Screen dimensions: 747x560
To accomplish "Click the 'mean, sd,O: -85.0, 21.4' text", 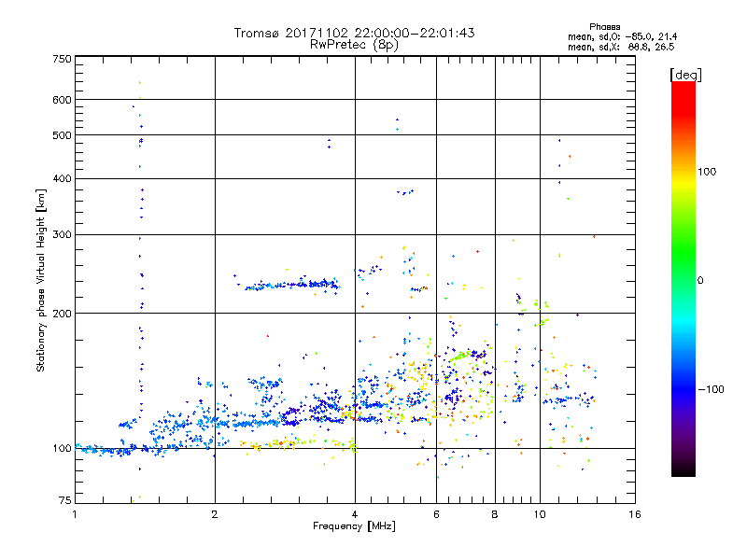I will [x=622, y=36].
